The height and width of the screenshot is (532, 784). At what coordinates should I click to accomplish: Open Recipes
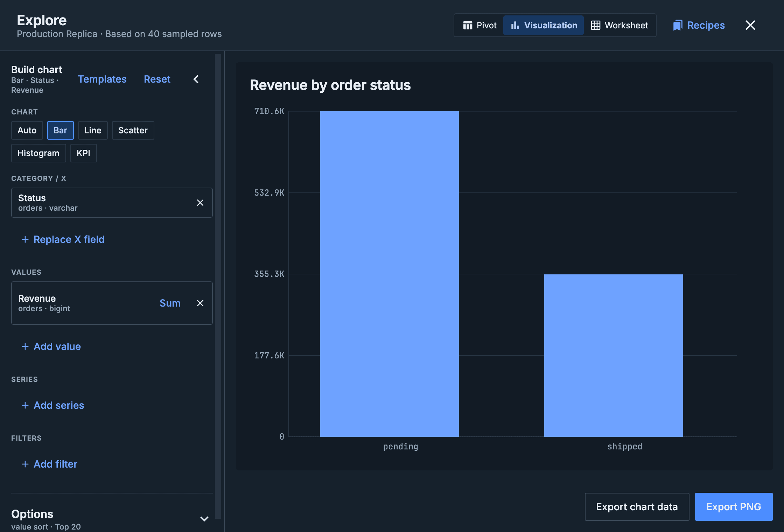click(699, 25)
